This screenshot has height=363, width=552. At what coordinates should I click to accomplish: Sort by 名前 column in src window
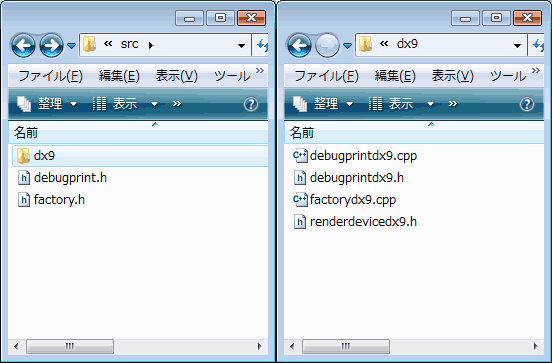138,133
